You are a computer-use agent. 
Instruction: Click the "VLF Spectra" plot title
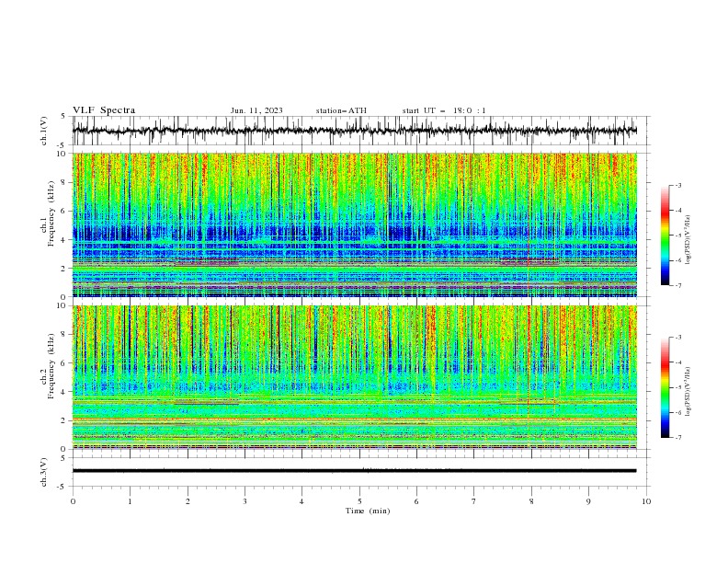[104, 110]
